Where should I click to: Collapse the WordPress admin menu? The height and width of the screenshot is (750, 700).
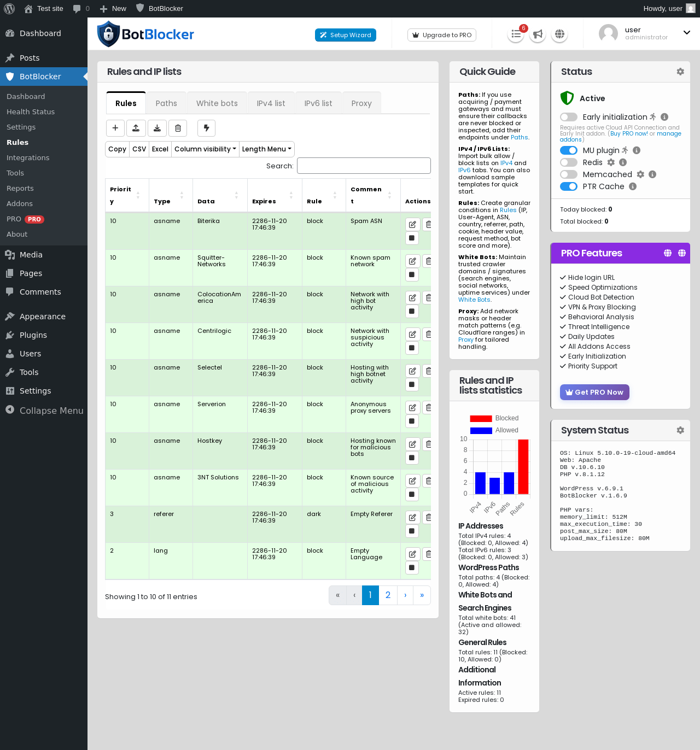[x=44, y=411]
